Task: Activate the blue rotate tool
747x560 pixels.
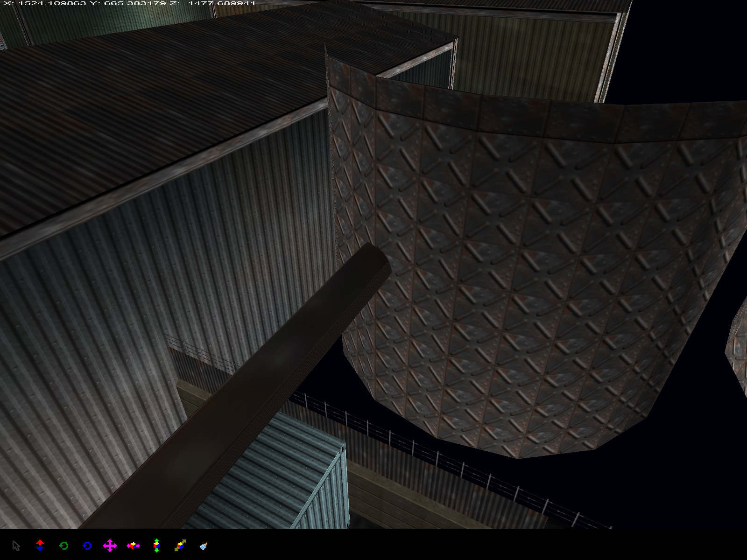Action: pos(87,546)
